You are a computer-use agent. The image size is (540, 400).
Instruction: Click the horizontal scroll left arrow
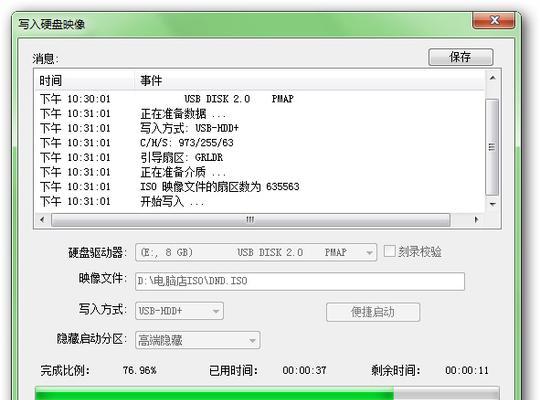tap(42, 219)
